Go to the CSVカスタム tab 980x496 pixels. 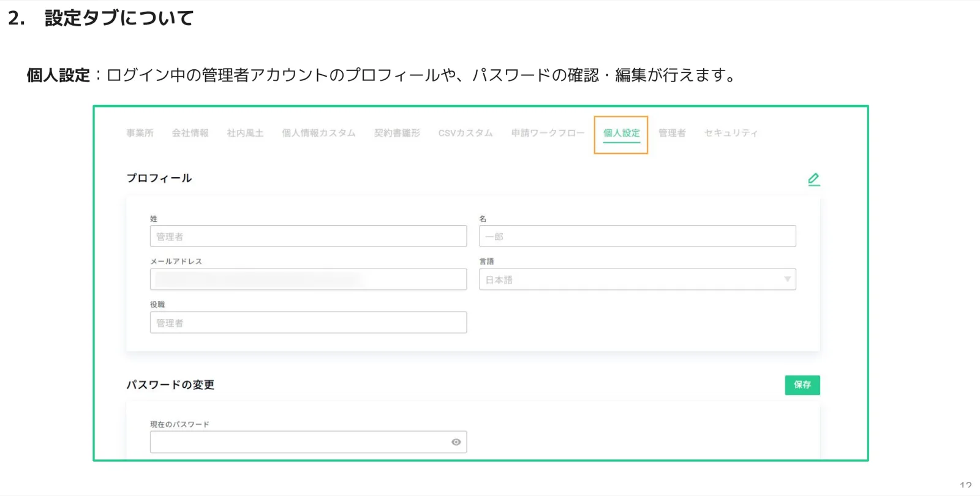point(466,133)
